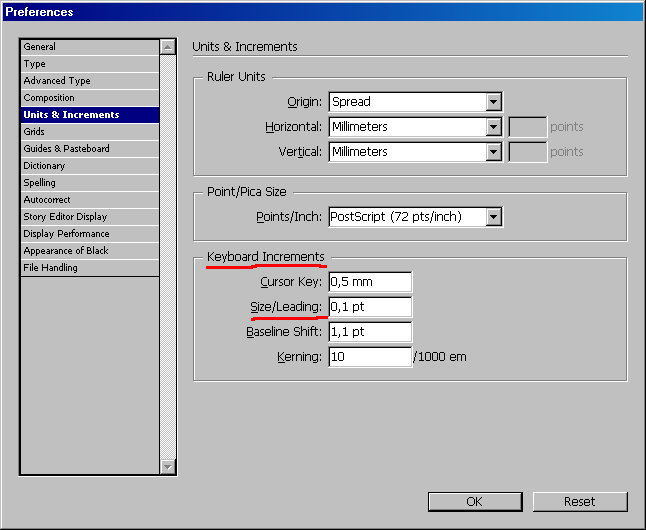
Task: Click the /1000 em unit text
Action: pos(440,356)
